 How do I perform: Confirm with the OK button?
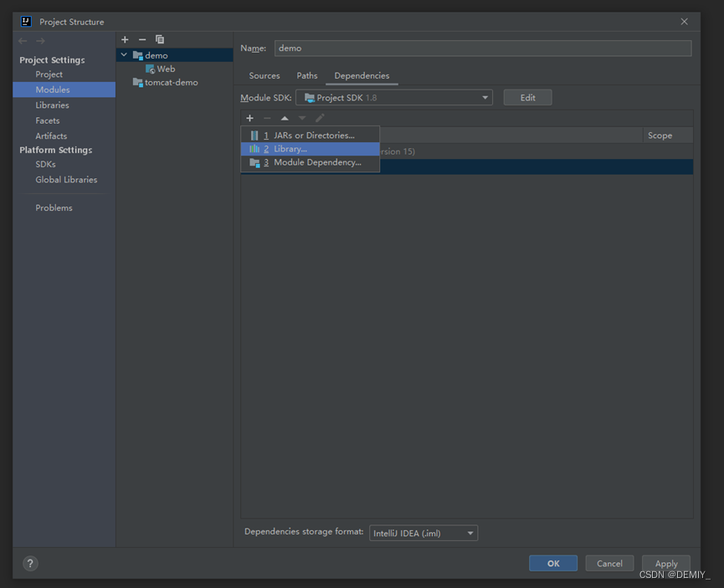[x=553, y=564]
